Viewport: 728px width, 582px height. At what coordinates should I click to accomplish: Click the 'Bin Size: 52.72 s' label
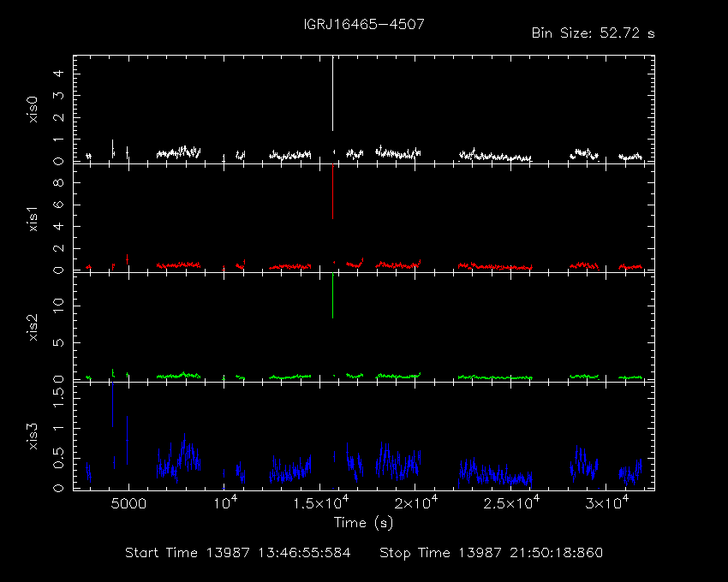click(x=593, y=33)
